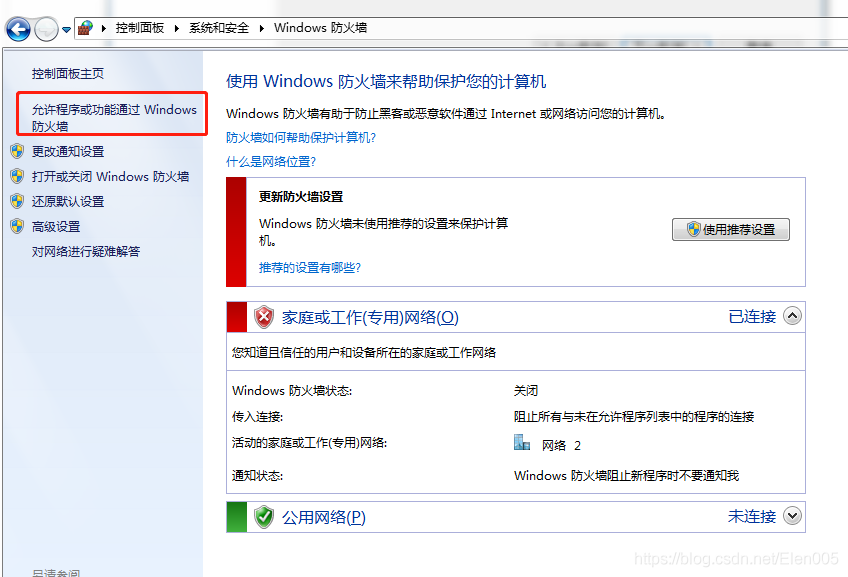Select 系统和安全 in the breadcrumb

click(x=219, y=28)
